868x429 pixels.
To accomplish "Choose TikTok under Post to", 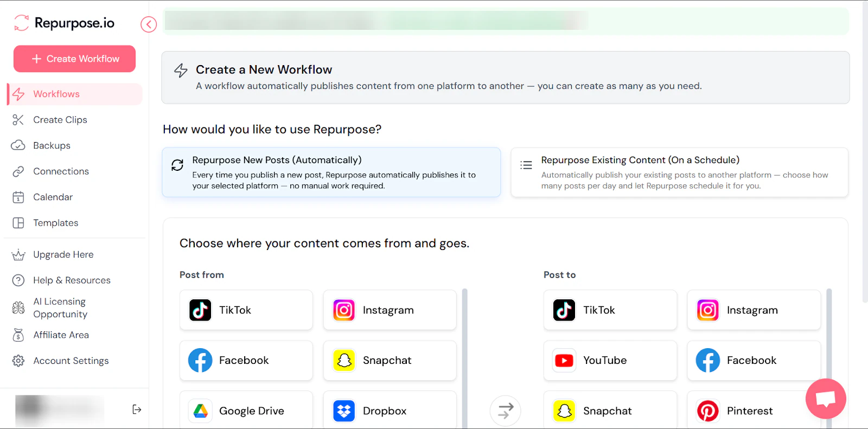I will pos(610,310).
